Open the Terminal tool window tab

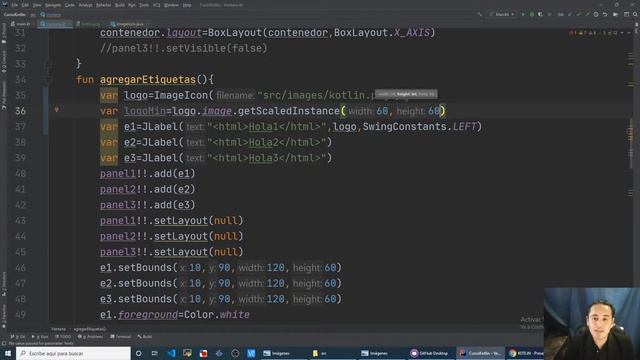[x=120, y=337]
